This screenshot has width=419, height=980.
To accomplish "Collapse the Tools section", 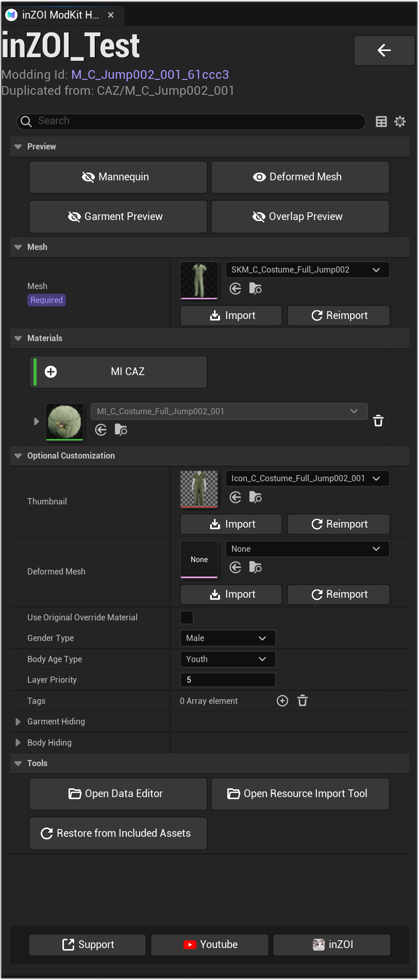I will tap(18, 764).
